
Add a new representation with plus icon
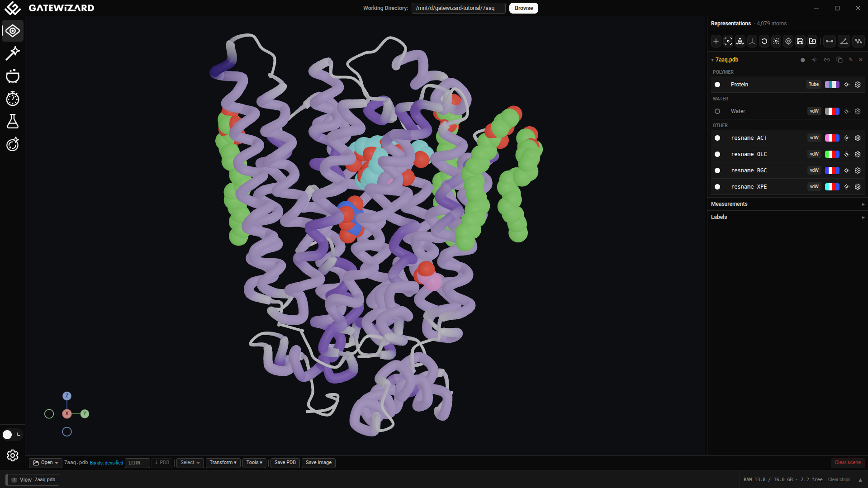tap(716, 41)
